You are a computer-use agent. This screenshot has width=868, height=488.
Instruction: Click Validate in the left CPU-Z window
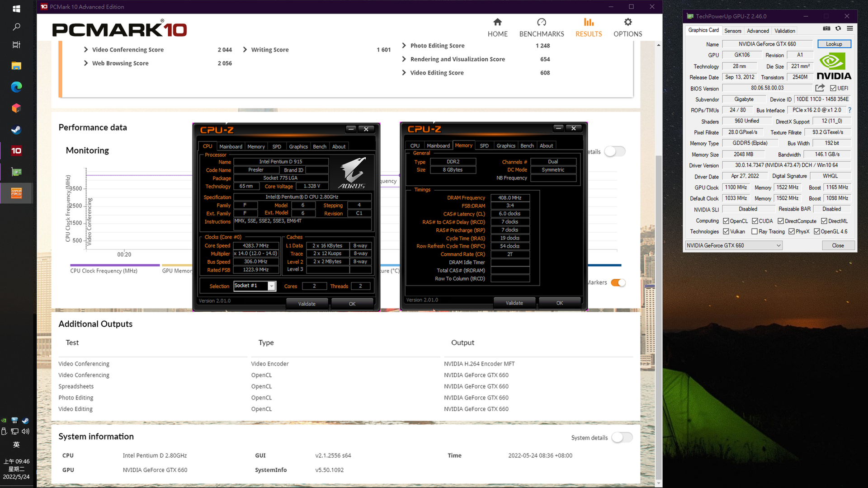(307, 304)
